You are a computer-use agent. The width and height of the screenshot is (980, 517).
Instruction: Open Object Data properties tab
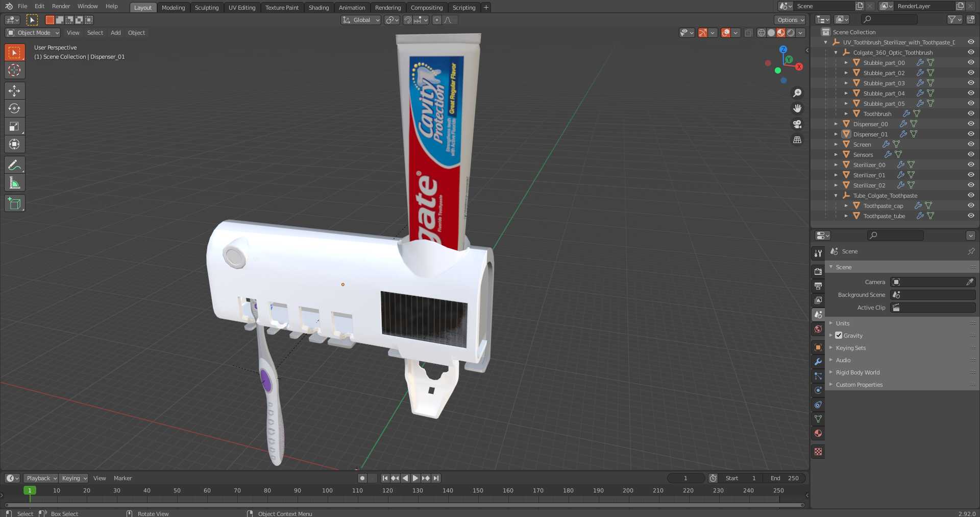(818, 419)
